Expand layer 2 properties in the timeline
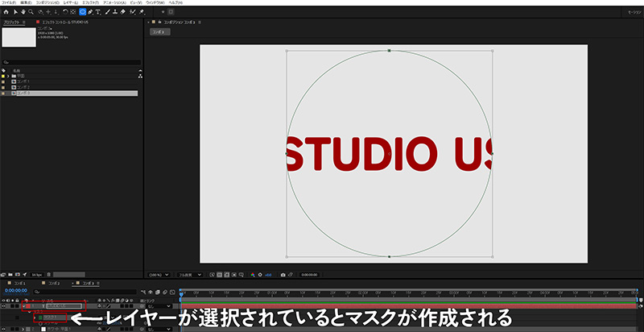This screenshot has width=644, height=332. [x=24, y=329]
